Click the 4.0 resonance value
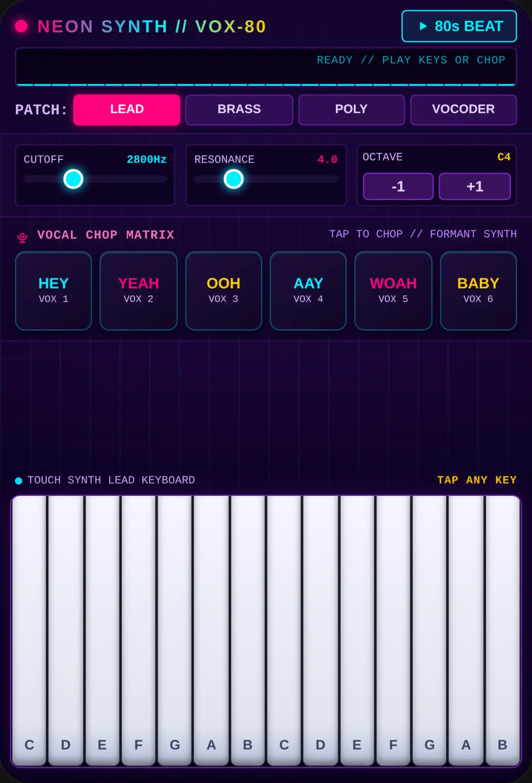This screenshot has height=783, width=532. (328, 160)
